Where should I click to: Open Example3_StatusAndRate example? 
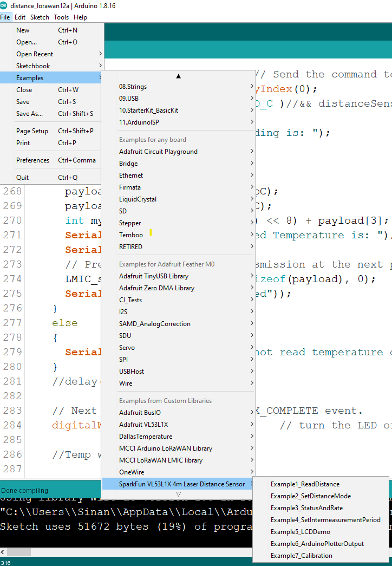point(306,508)
